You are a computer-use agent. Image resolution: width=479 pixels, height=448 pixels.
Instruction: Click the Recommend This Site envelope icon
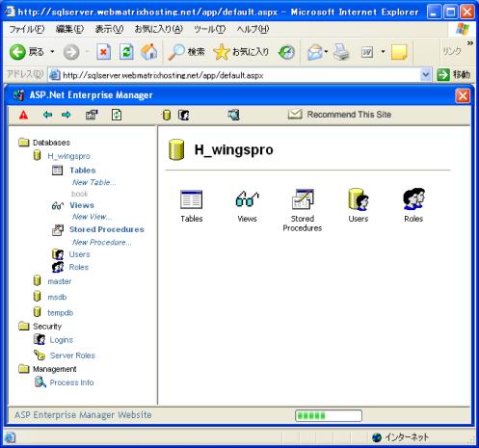(295, 114)
